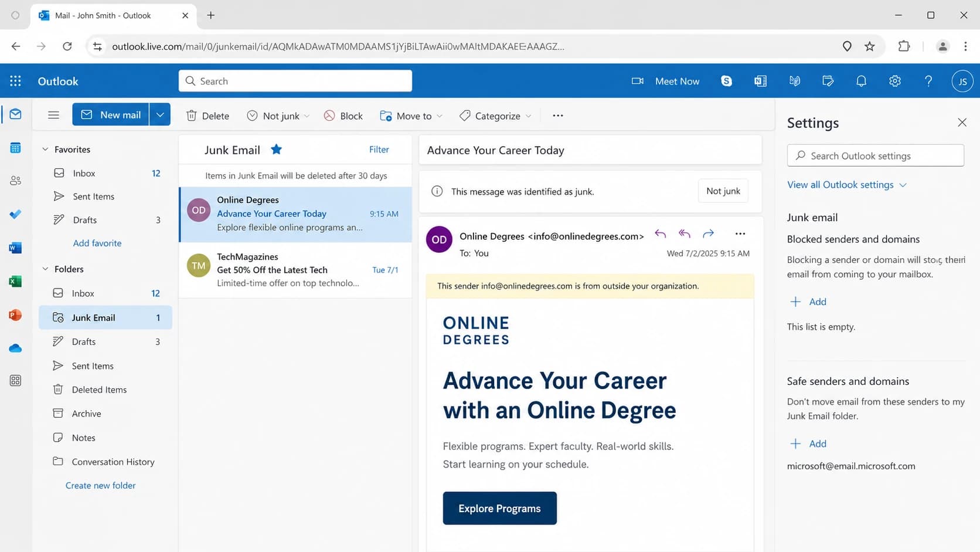Open the Translator icon in header
The width and height of the screenshot is (980, 552).
coord(794,81)
